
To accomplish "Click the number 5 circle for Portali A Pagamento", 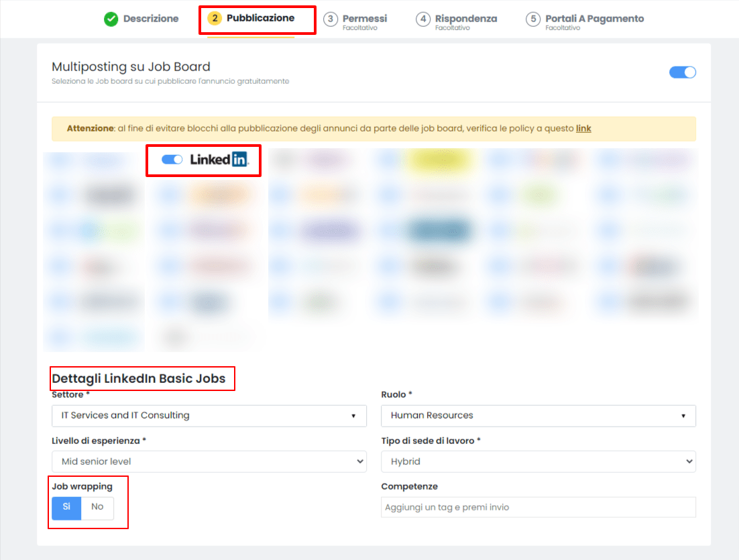I will (533, 19).
